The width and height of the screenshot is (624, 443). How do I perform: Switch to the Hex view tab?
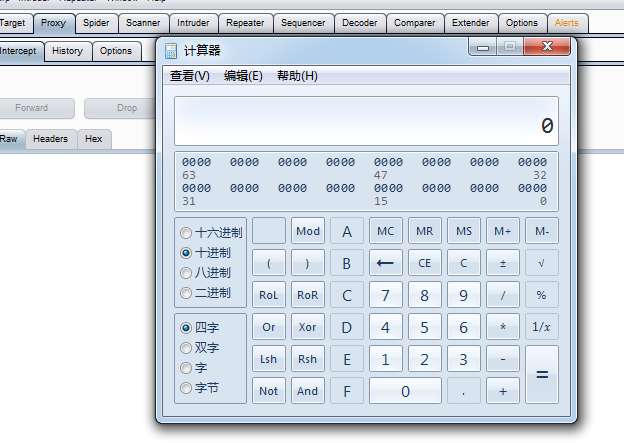coord(94,139)
